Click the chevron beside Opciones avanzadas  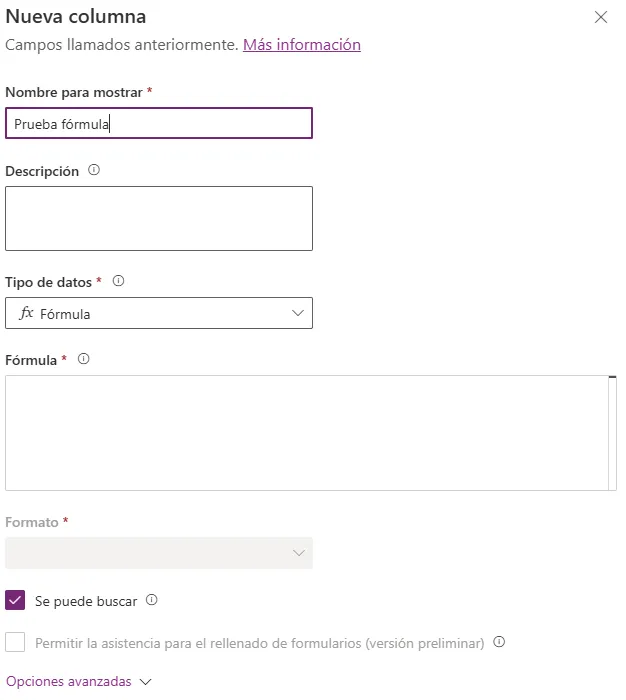(146, 682)
